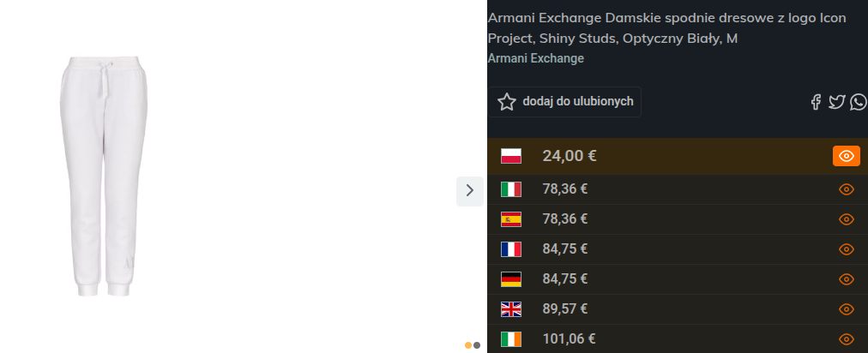868x353 pixels.
Task: Click the German flag icon
Action: (x=511, y=279)
